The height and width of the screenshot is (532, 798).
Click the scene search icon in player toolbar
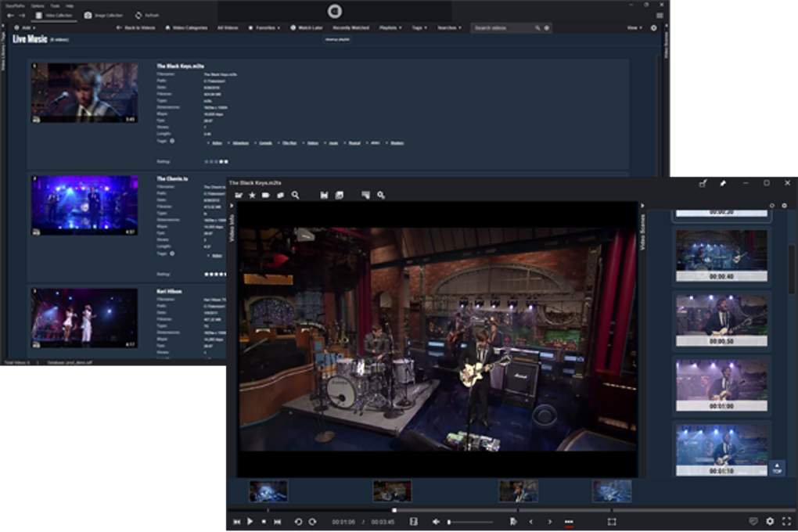[x=381, y=195]
